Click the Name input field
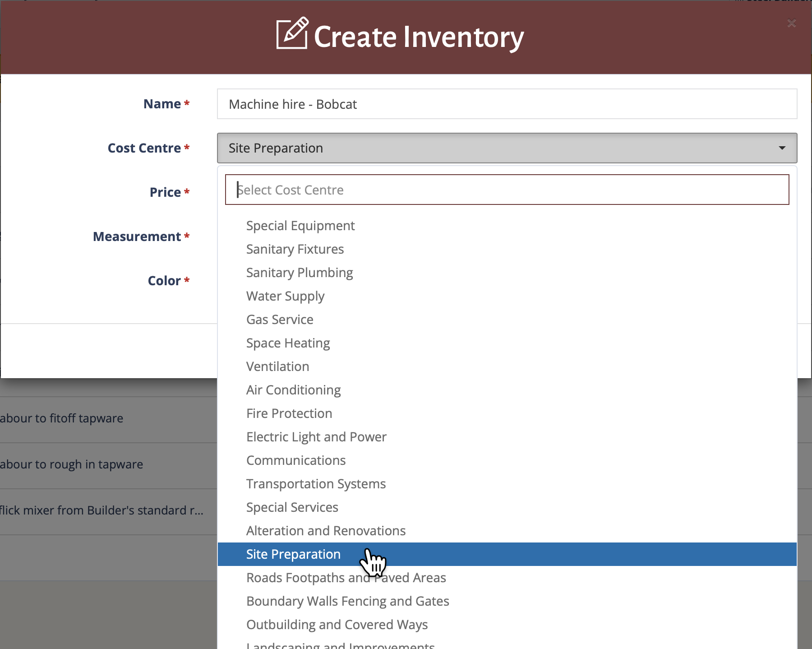The height and width of the screenshot is (649, 812). click(507, 104)
